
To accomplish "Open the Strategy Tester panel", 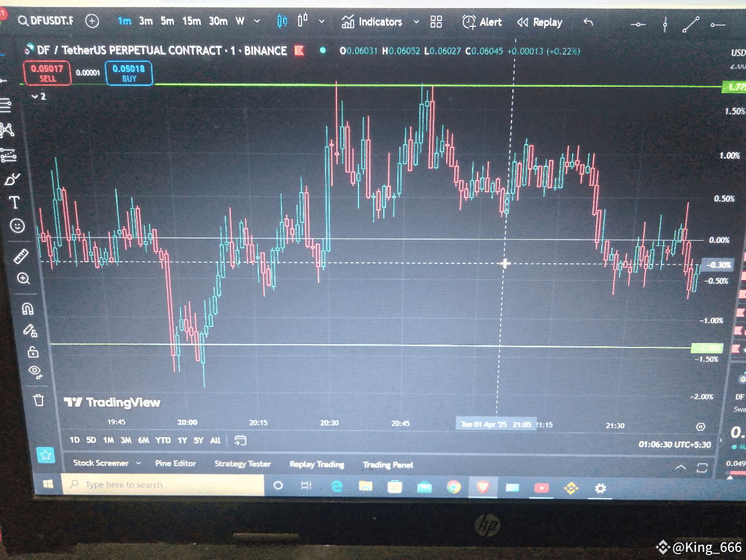I will click(242, 464).
